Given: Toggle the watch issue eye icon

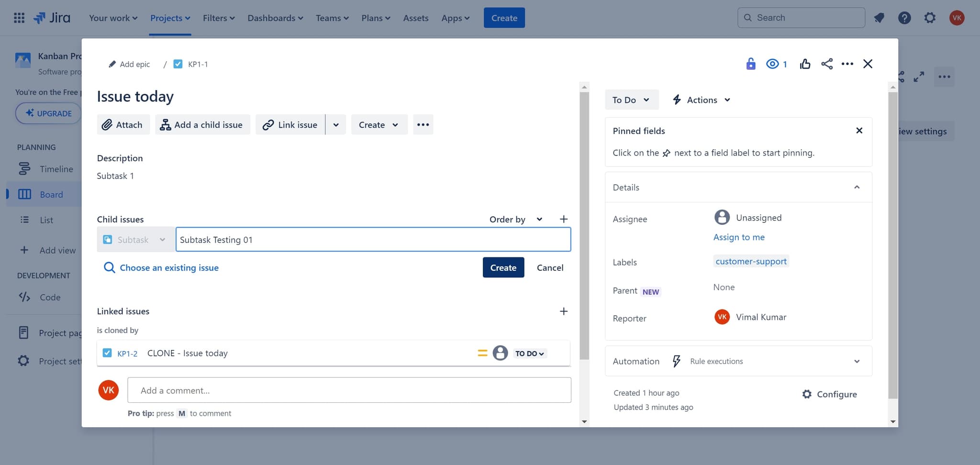Looking at the screenshot, I should (772, 64).
